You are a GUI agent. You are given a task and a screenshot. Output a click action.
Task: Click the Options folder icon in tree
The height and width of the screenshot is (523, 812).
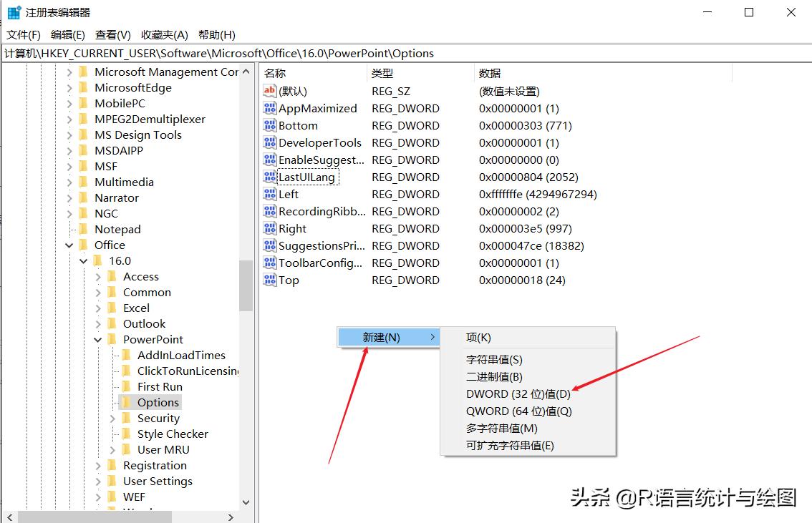(x=126, y=403)
